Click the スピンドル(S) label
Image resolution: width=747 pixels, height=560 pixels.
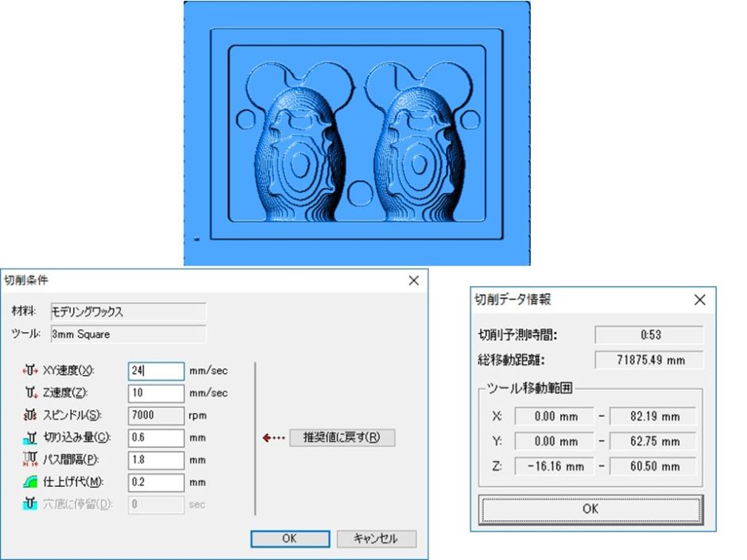(72, 415)
